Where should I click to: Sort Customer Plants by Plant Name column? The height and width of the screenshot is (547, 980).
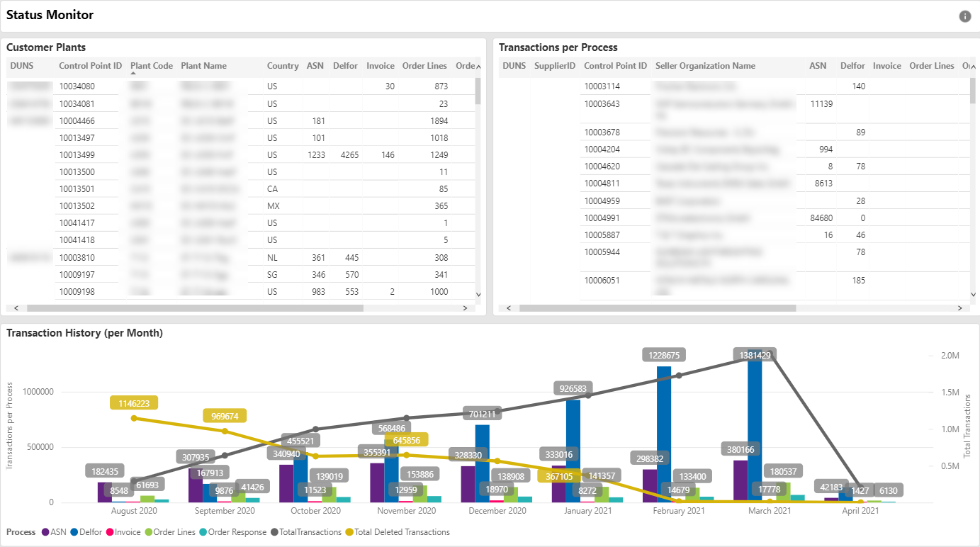(204, 66)
